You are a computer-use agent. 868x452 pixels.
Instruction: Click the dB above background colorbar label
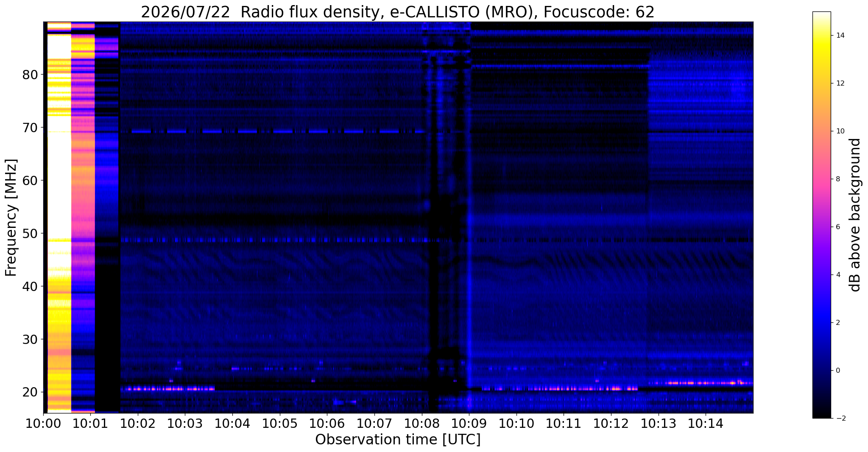point(855,215)
